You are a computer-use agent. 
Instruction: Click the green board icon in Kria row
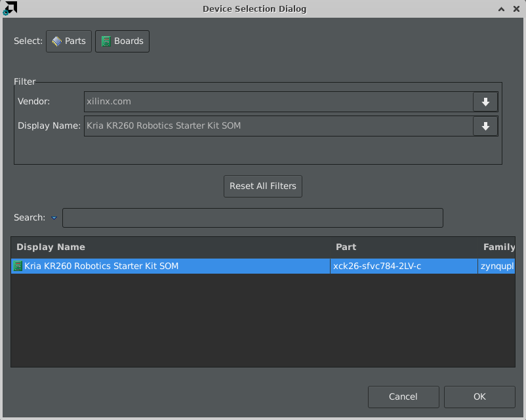tap(18, 266)
